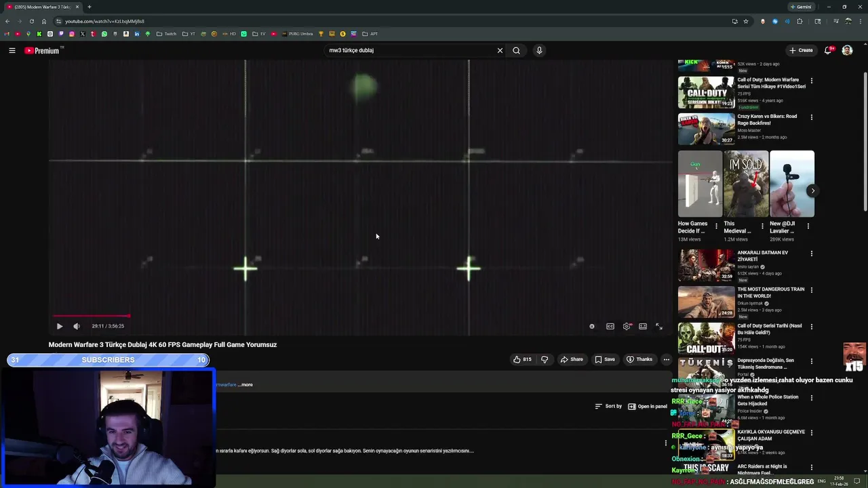Open the YT bookmarks folder

point(189,34)
